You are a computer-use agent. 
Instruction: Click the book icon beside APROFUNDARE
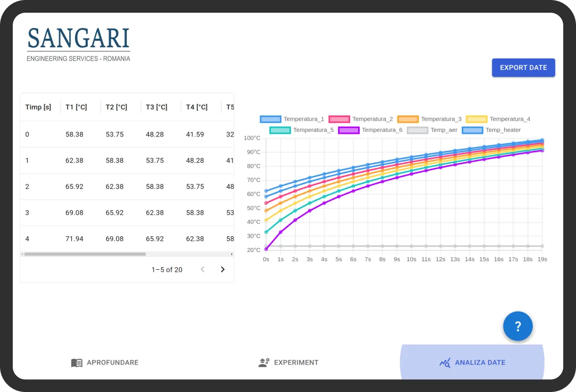coord(76,362)
